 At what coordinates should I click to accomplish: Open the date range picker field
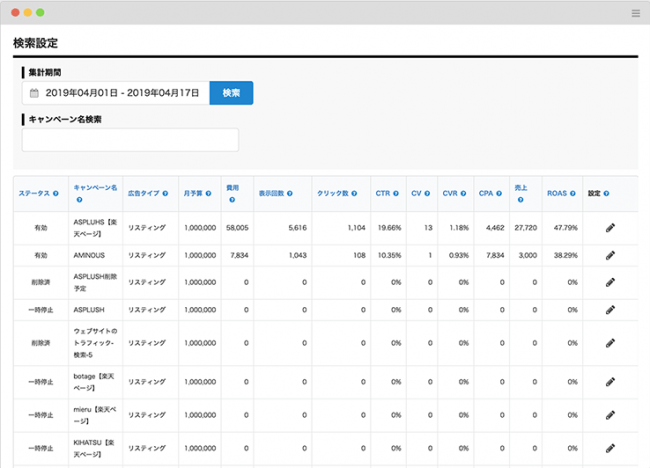[x=115, y=93]
